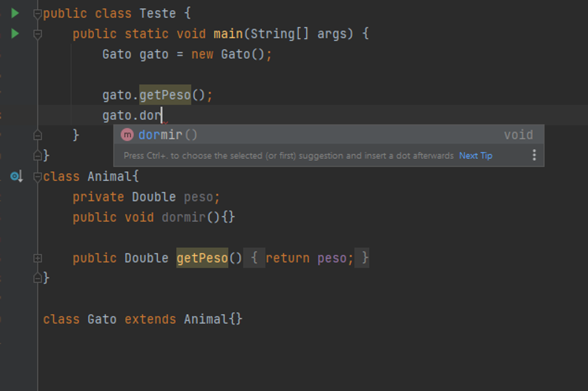Open the three-dots menu in completion popup

pos(534,155)
